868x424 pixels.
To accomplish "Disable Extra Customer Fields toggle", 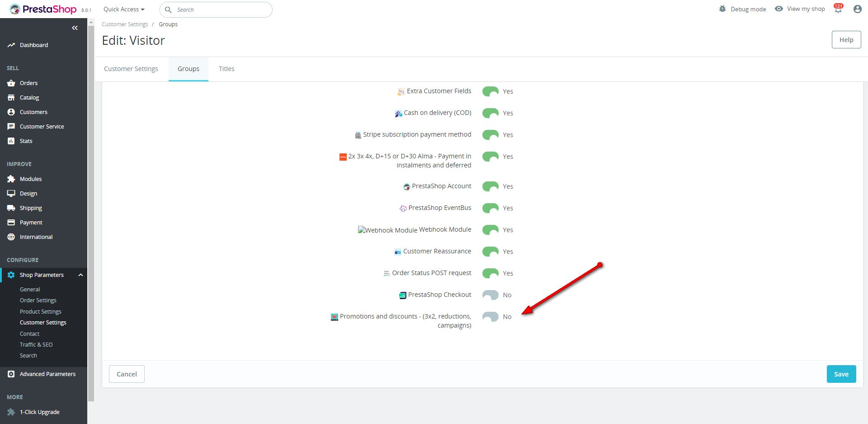I will point(491,91).
